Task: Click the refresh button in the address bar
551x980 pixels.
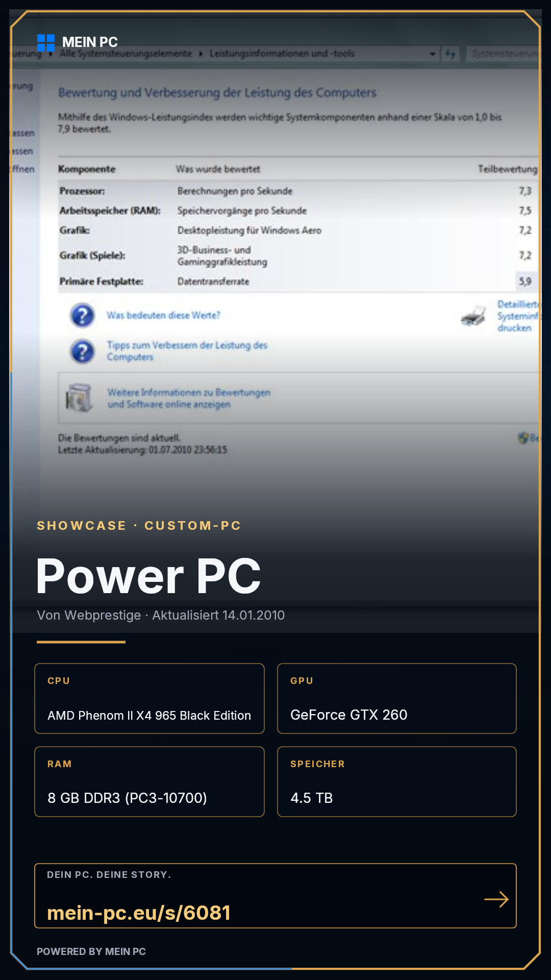Action: point(450,54)
